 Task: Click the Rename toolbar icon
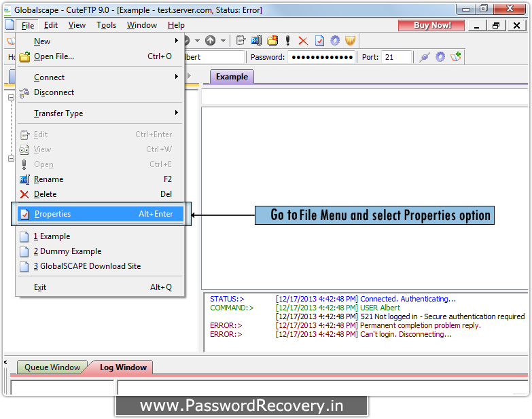click(x=257, y=41)
